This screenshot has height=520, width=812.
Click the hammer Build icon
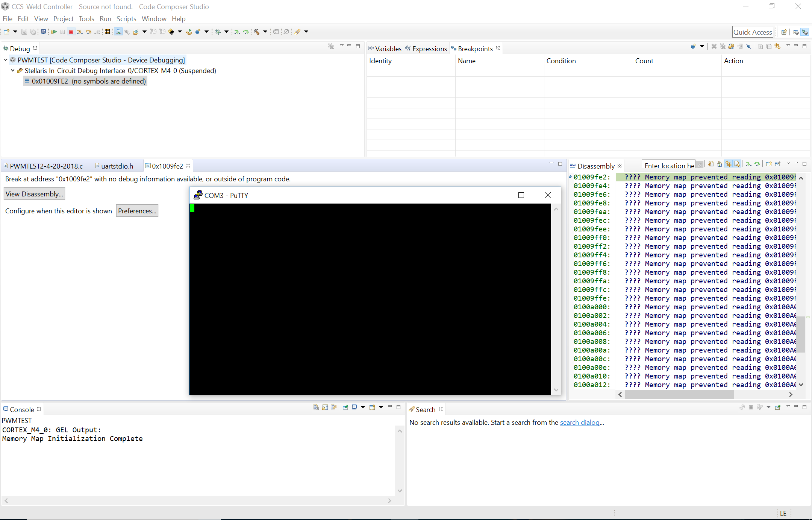[x=257, y=32]
